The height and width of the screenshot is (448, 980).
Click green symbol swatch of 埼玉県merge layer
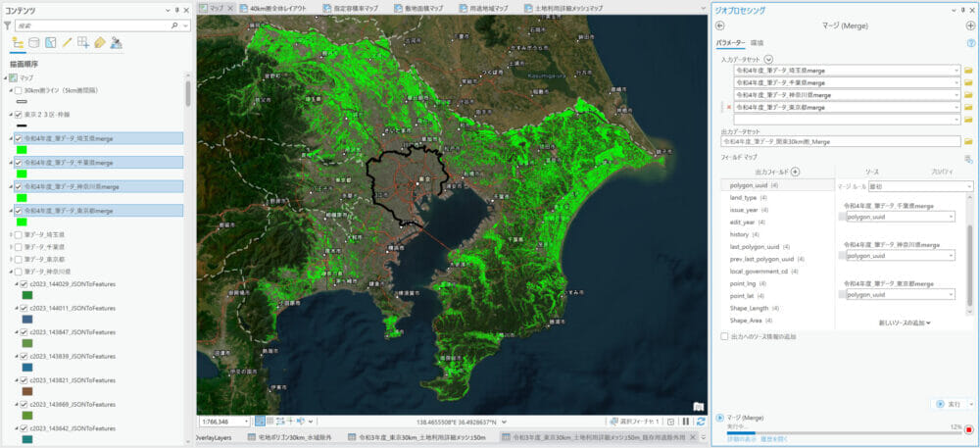point(22,150)
